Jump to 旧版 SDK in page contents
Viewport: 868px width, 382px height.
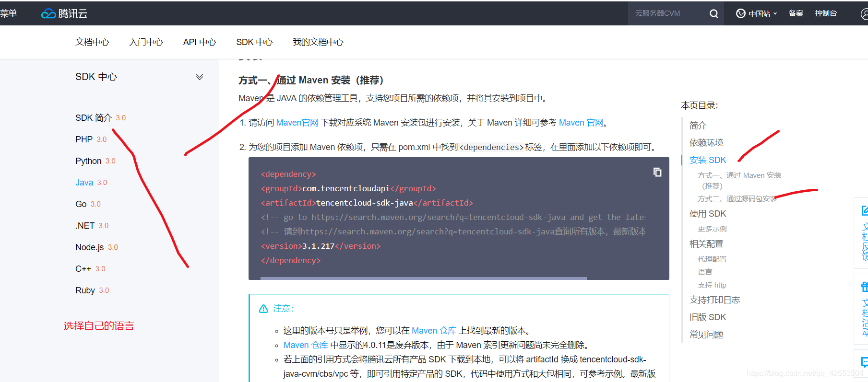708,317
